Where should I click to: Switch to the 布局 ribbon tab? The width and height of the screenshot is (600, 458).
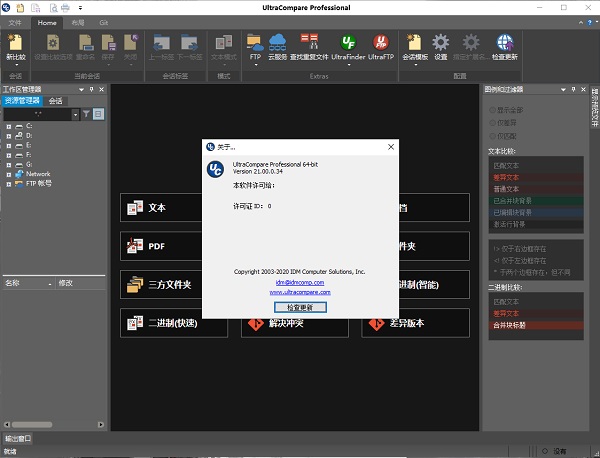click(76, 21)
